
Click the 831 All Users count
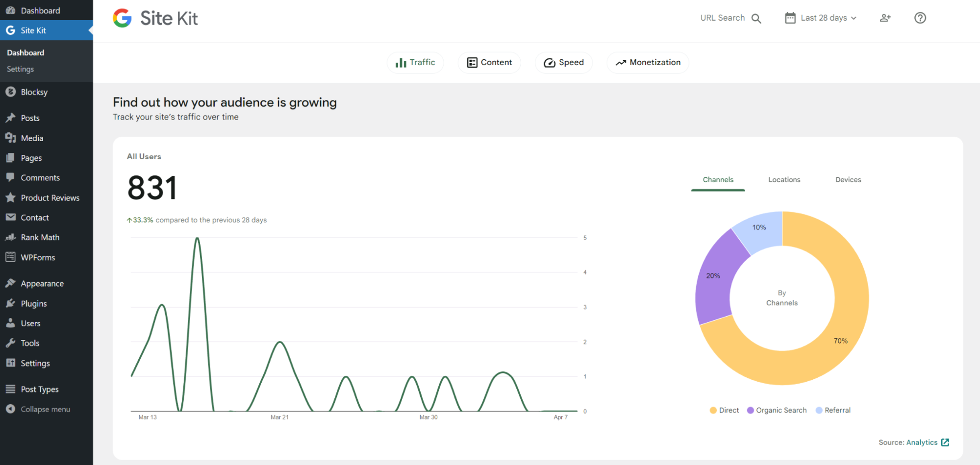(x=152, y=188)
